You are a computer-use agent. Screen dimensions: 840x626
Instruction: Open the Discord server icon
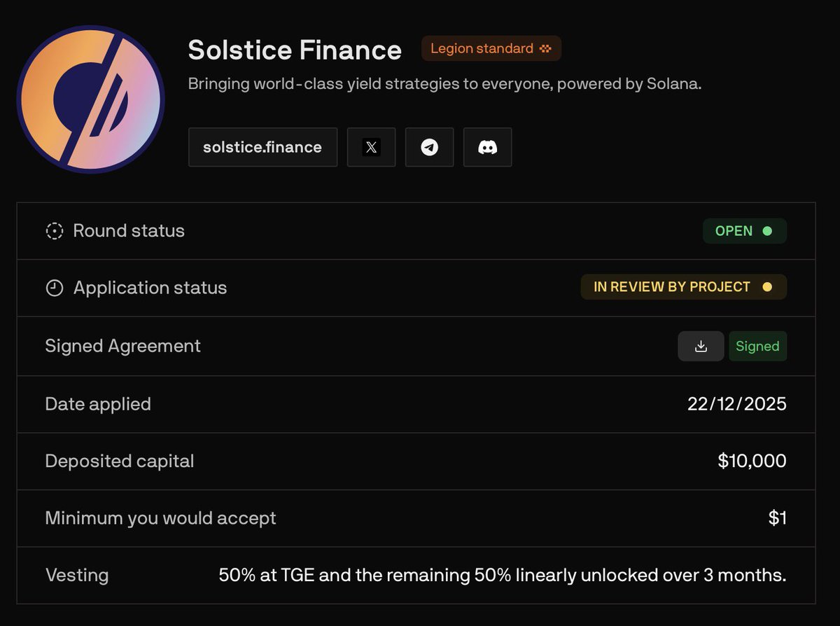click(x=487, y=147)
